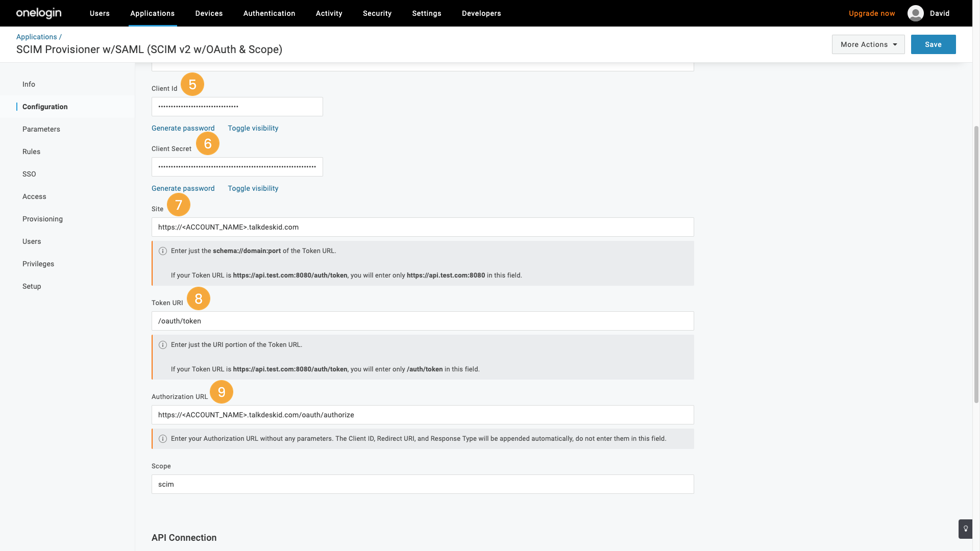Select the Scope input containing scim

tap(423, 484)
